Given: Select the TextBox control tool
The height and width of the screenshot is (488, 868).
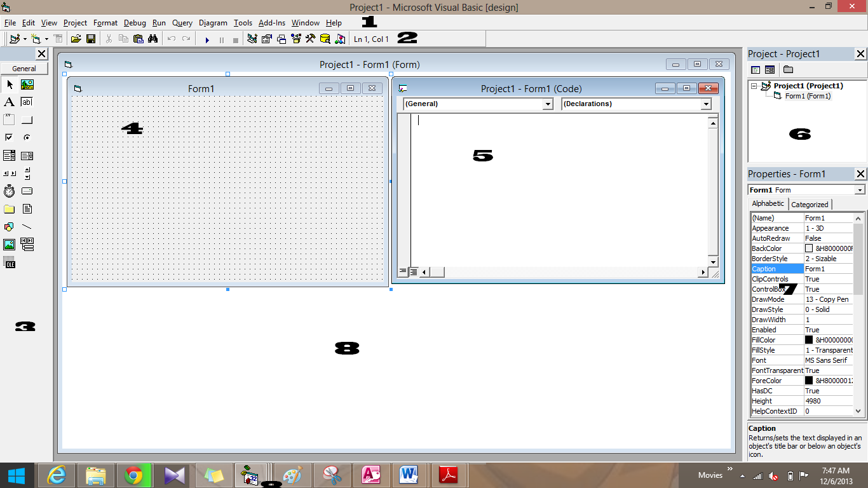Looking at the screenshot, I should (x=26, y=102).
